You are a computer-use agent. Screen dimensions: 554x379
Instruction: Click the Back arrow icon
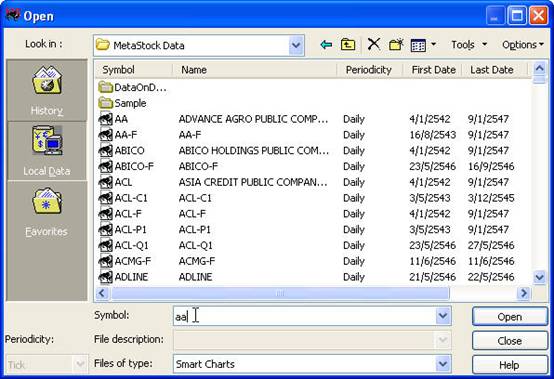326,45
